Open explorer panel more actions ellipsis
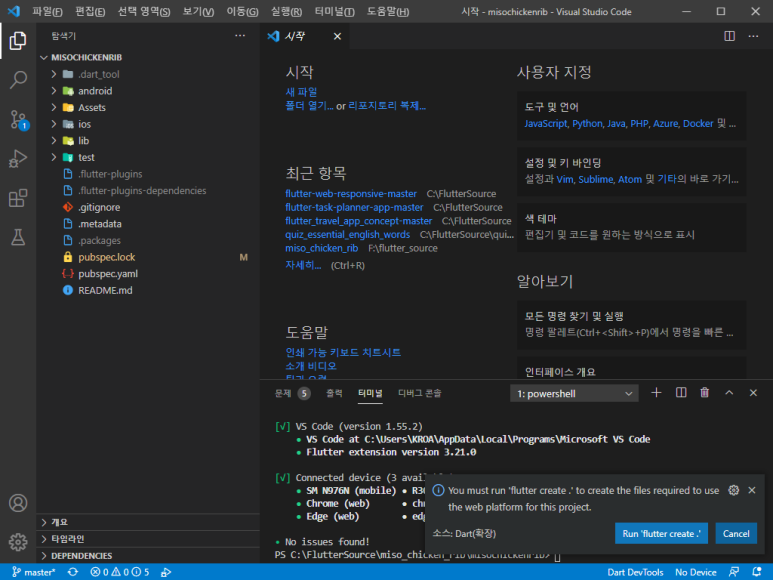The height and width of the screenshot is (580, 773). click(240, 35)
